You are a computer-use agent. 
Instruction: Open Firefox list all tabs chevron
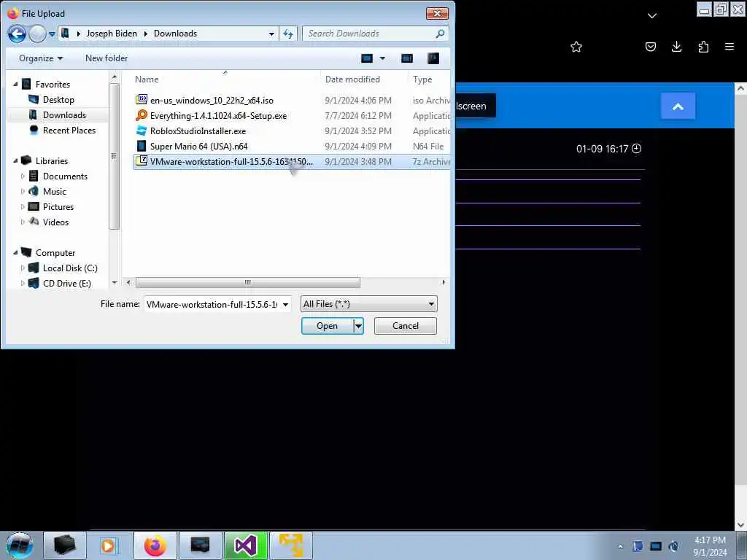[652, 16]
